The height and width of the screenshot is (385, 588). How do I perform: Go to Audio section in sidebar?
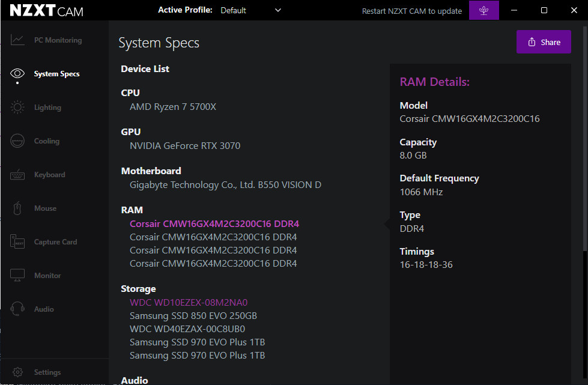(x=44, y=309)
